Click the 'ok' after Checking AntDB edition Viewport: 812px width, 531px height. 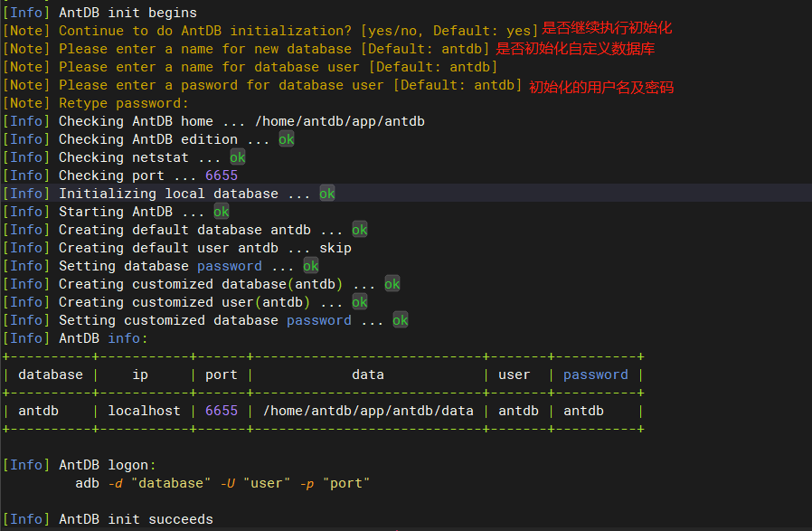(287, 139)
